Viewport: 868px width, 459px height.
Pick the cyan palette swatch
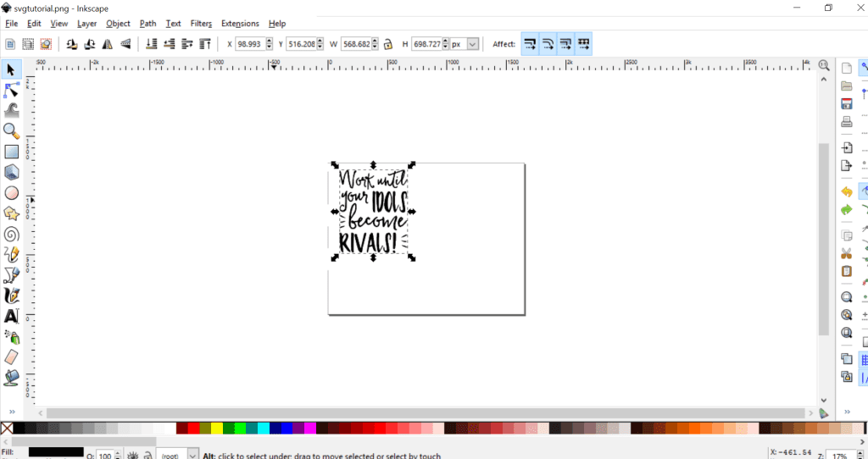coord(263,428)
